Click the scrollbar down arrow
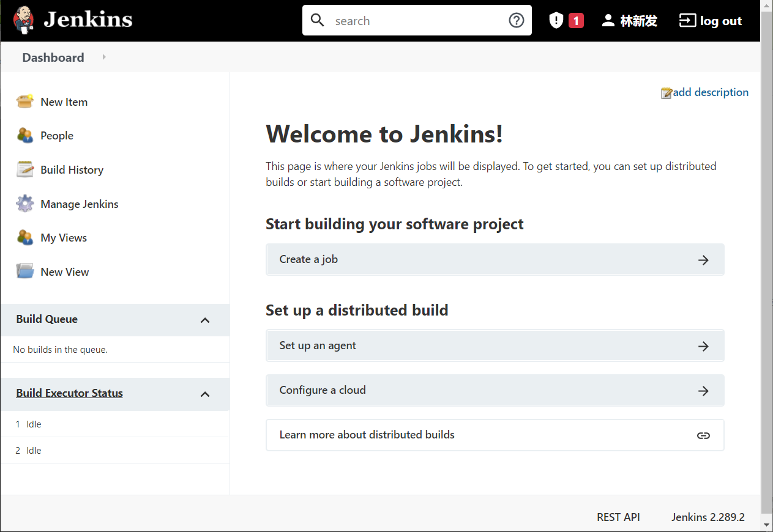 767,525
